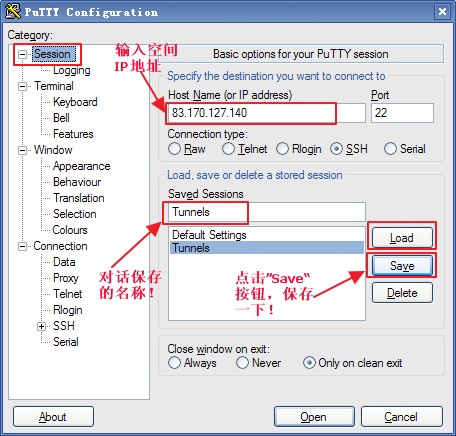
Task: Open the Logging category
Action: point(72,70)
